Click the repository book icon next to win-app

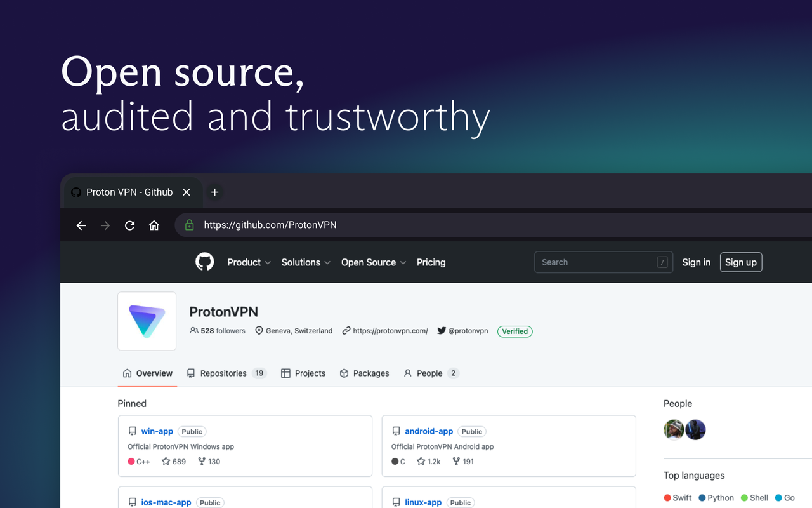133,431
